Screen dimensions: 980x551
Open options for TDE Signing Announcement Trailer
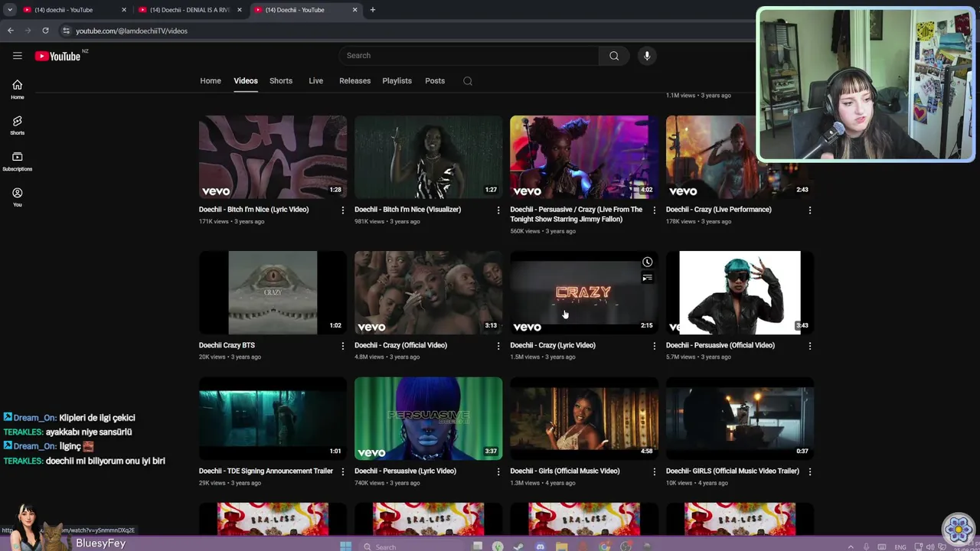pyautogui.click(x=342, y=471)
